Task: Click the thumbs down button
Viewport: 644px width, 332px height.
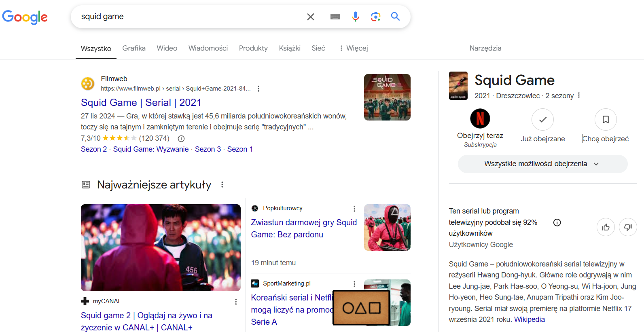Action: coord(628,227)
